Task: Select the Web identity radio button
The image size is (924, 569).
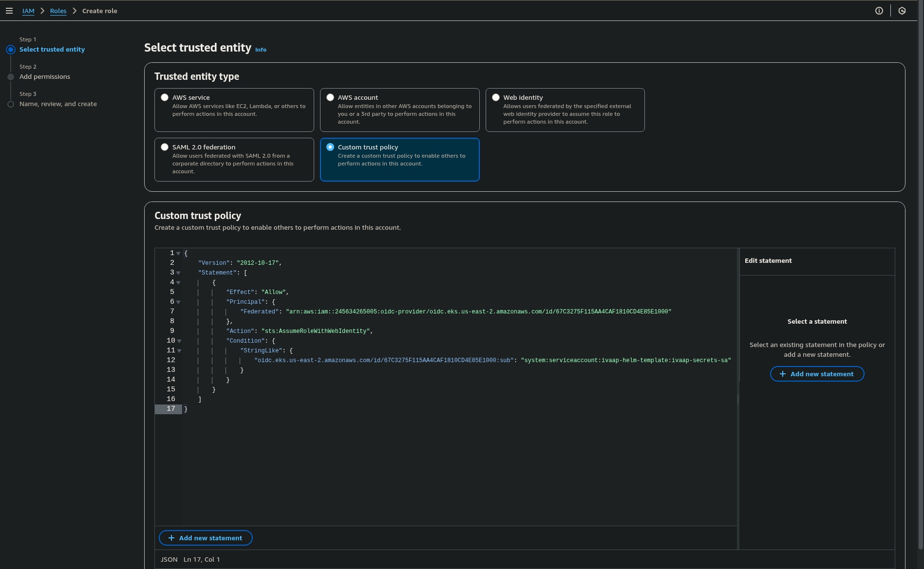Action: click(495, 97)
